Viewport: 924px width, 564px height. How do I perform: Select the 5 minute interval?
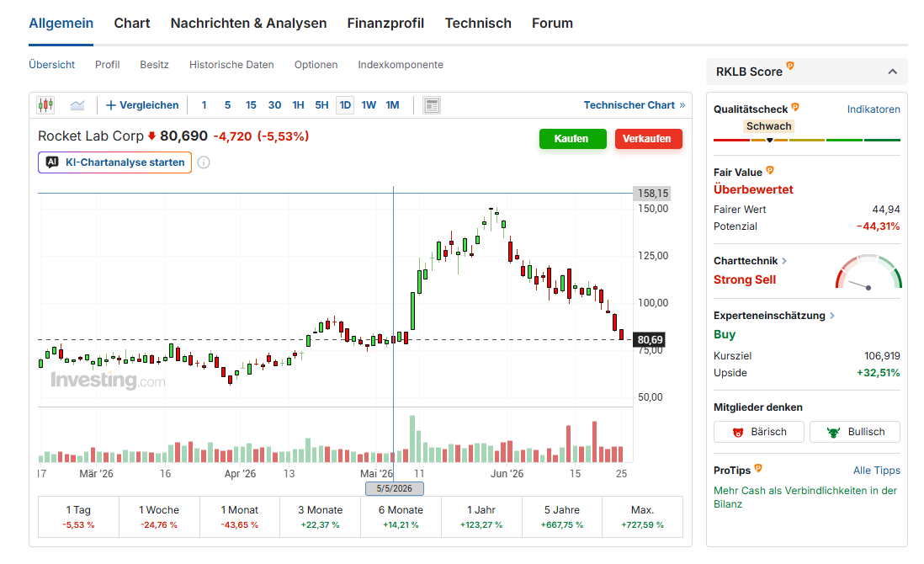point(227,105)
